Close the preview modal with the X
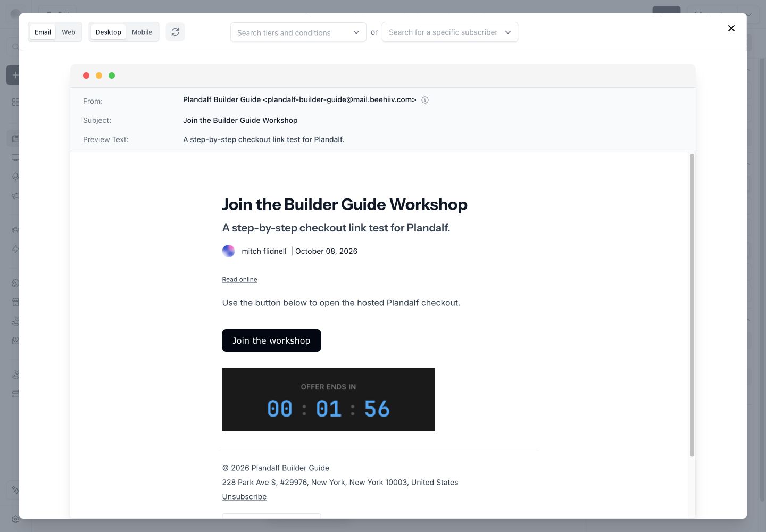Viewport: 766px width, 532px height. [731, 28]
